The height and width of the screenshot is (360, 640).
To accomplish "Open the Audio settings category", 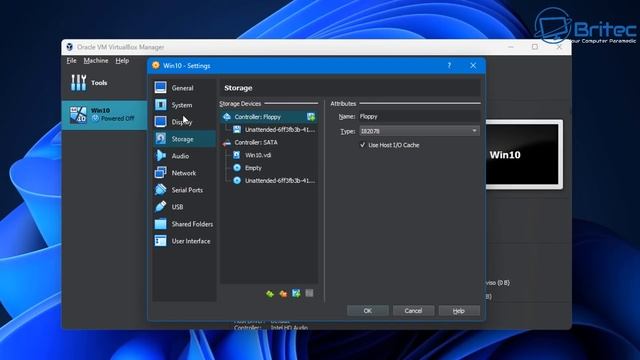I will (184, 156).
